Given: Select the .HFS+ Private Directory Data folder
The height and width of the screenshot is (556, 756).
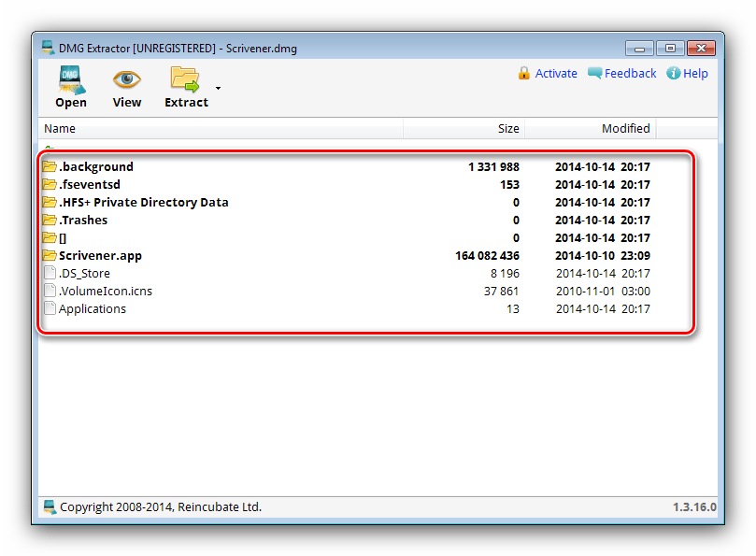Looking at the screenshot, I should tap(143, 202).
